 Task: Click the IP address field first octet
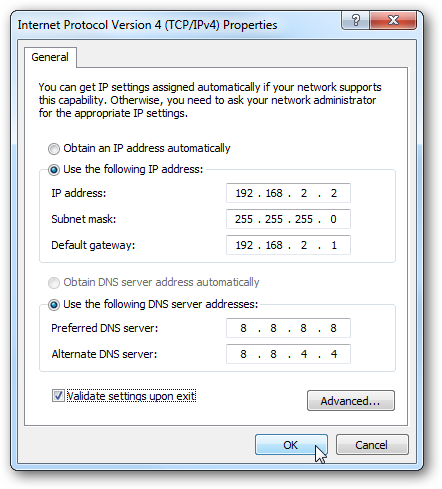click(x=244, y=193)
